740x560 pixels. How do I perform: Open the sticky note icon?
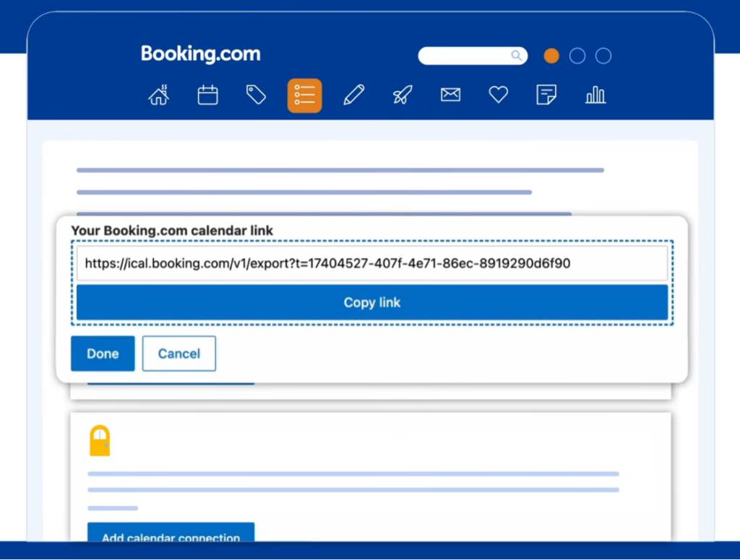click(x=546, y=95)
